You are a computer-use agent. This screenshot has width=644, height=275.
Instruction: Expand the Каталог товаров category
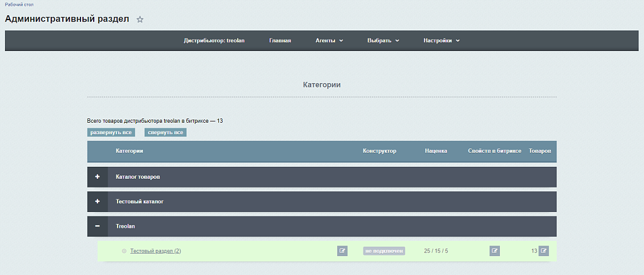(x=97, y=177)
